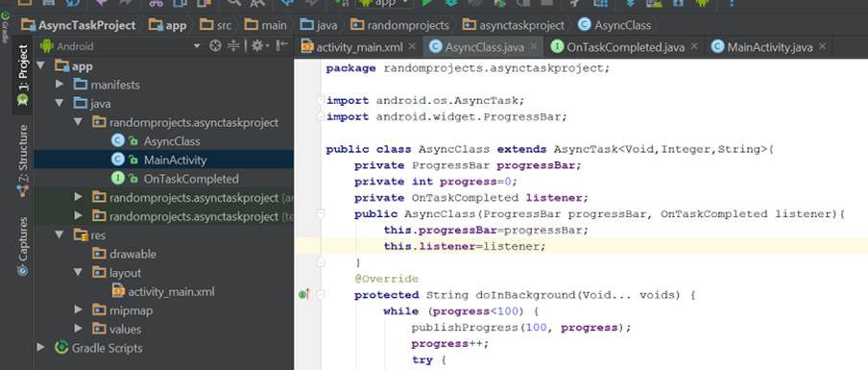Select activity_main.xml in the project tree
Viewport: 868px width, 370px height.
pyautogui.click(x=171, y=291)
